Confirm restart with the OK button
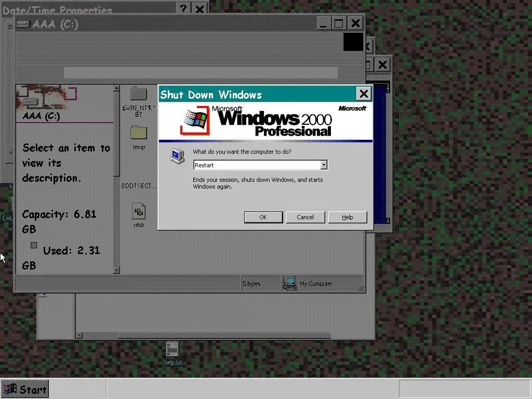This screenshot has width=532, height=399. click(x=263, y=217)
